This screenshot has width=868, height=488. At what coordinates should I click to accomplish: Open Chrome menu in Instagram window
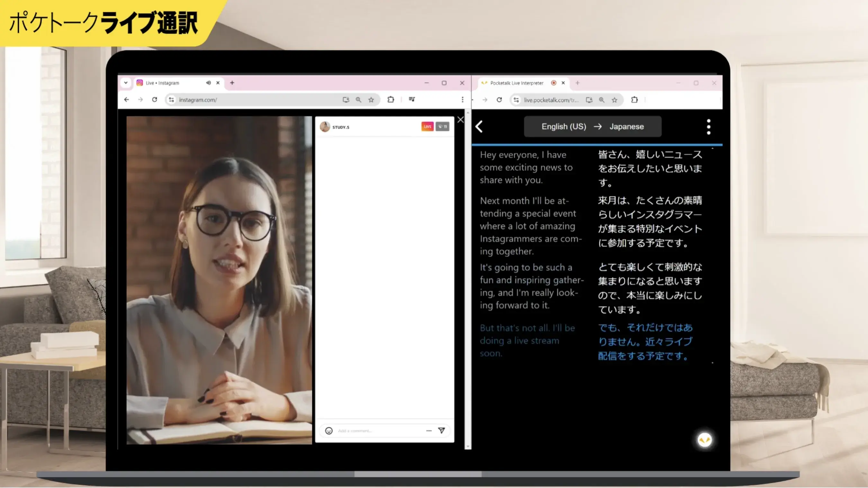462,100
